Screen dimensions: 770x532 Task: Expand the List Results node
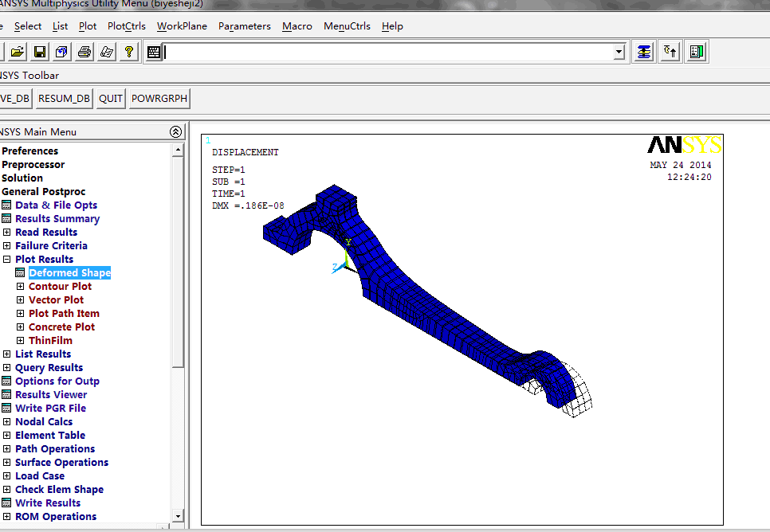[x=7, y=354]
